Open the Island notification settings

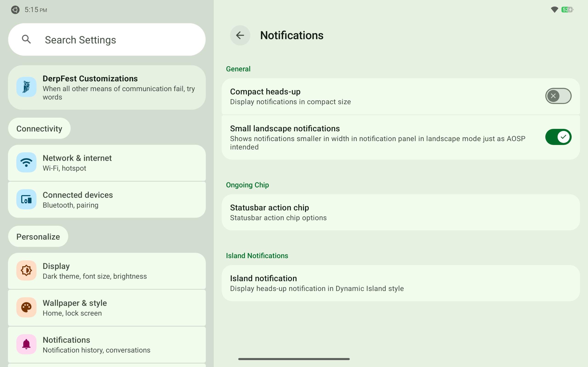click(400, 283)
